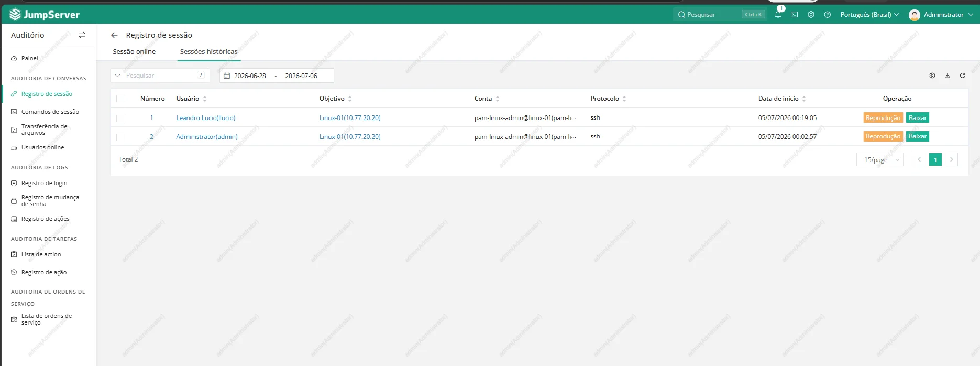Viewport: 980px width, 366px height.
Task: Go back using the left arrow icon
Action: pos(114,35)
